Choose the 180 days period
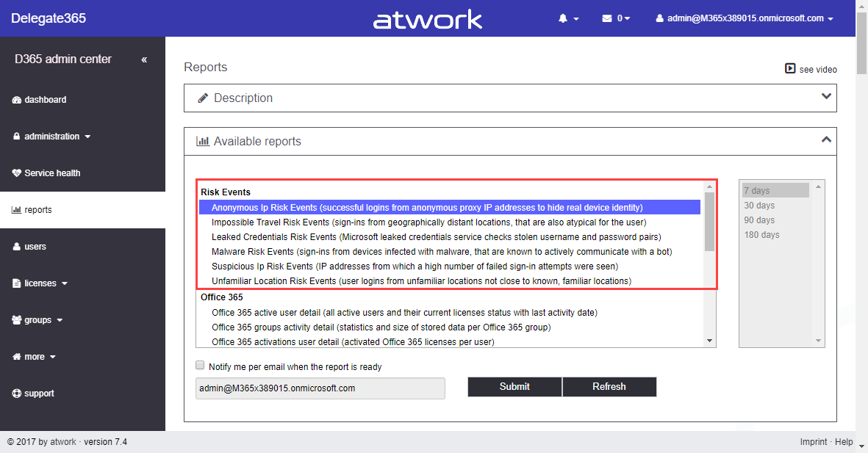 (775, 234)
